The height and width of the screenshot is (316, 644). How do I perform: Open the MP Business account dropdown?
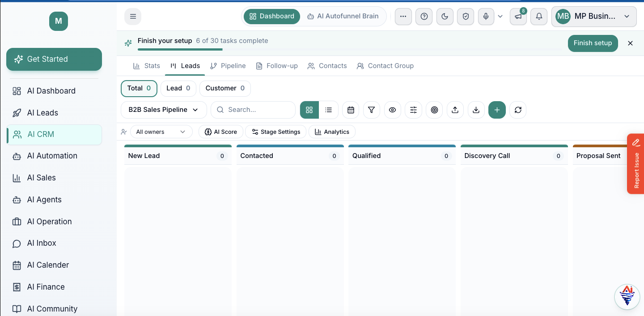click(x=594, y=17)
